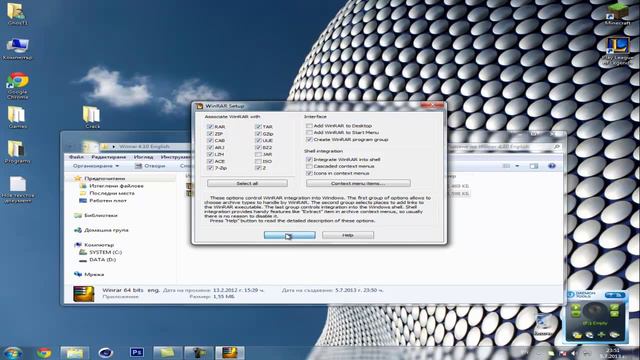Click the yellow folder icon in Daemon Tools gadget
Screen dimensions: 640x360
pyautogui.click(x=577, y=335)
